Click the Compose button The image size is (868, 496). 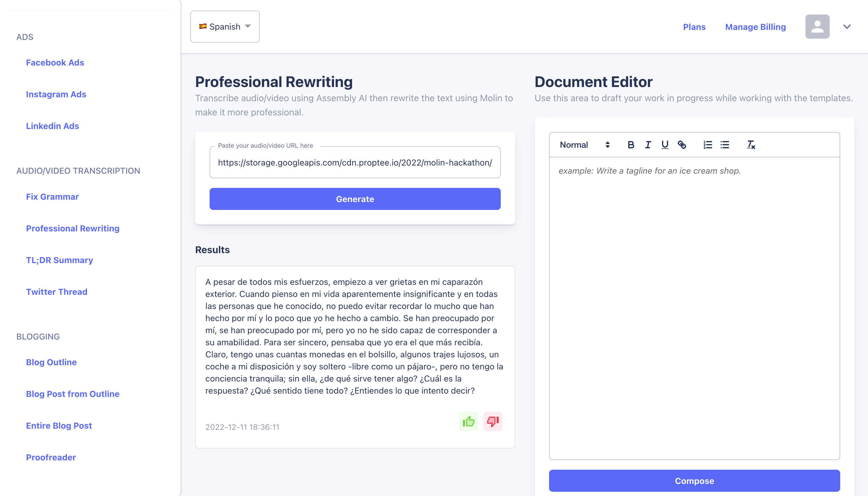pos(694,481)
